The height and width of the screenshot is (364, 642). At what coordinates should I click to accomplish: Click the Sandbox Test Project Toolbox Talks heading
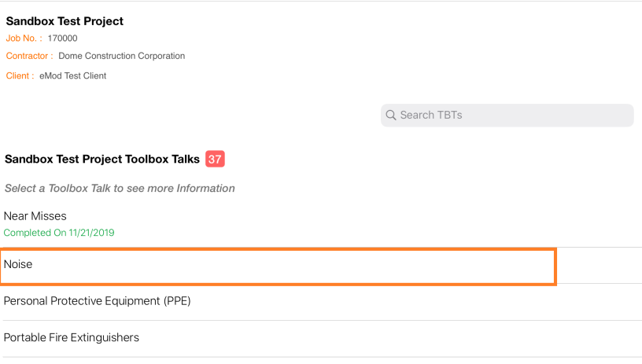point(102,159)
